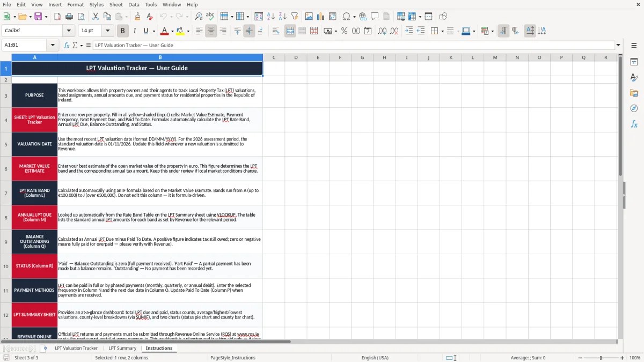Expand the Font Name dropdown

[x=68, y=31]
